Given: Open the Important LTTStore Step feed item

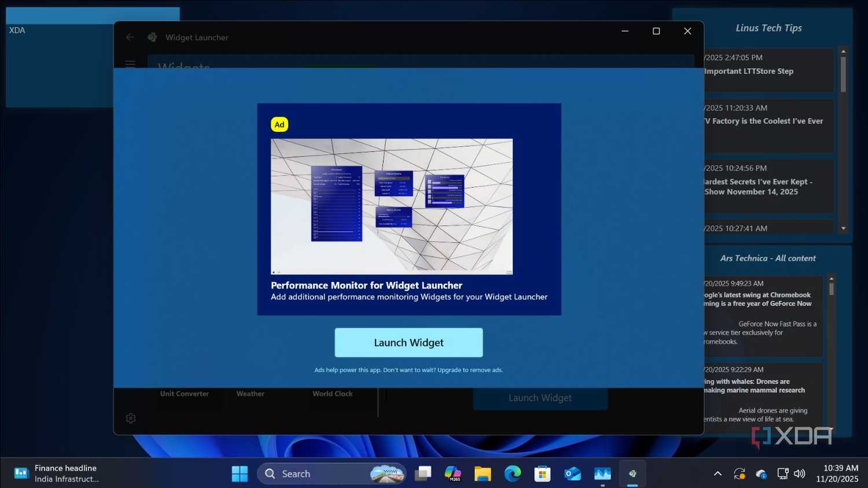Looking at the screenshot, I should click(x=768, y=70).
